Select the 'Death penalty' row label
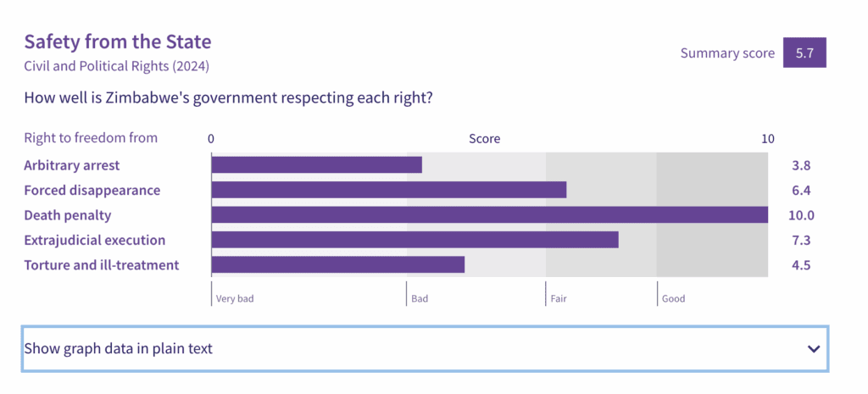 (x=68, y=215)
